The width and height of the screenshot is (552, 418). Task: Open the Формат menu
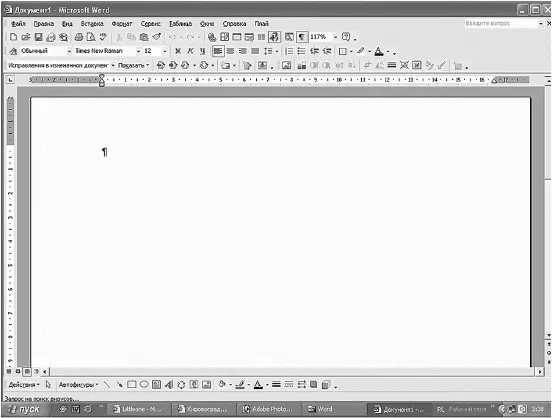pyautogui.click(x=122, y=24)
